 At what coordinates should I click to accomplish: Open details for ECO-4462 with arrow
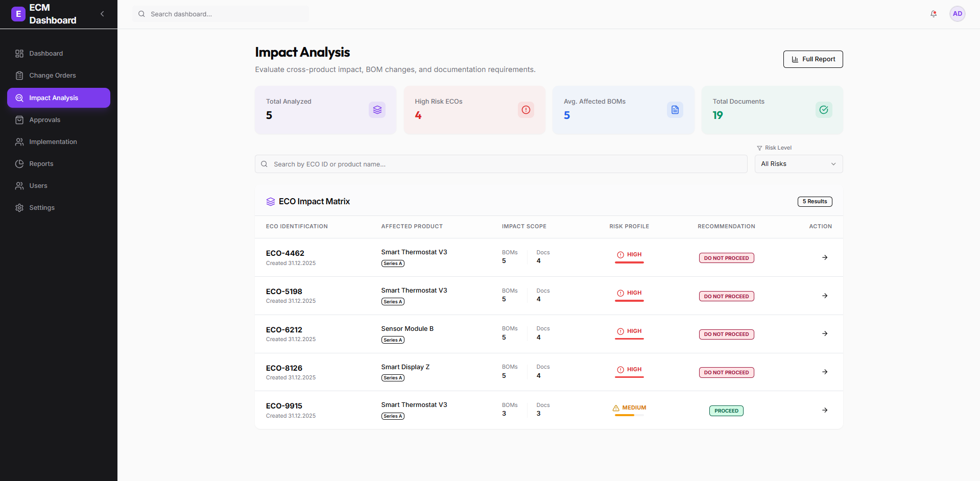[824, 257]
